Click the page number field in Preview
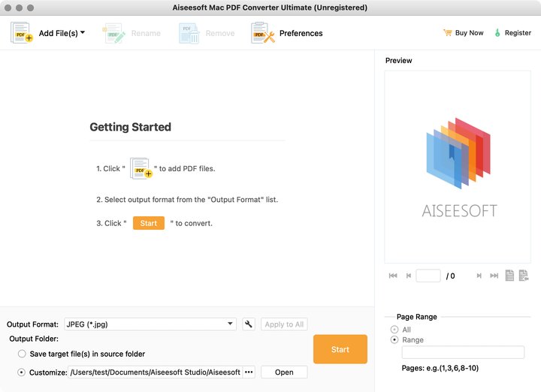The height and width of the screenshot is (392, 541). click(428, 276)
